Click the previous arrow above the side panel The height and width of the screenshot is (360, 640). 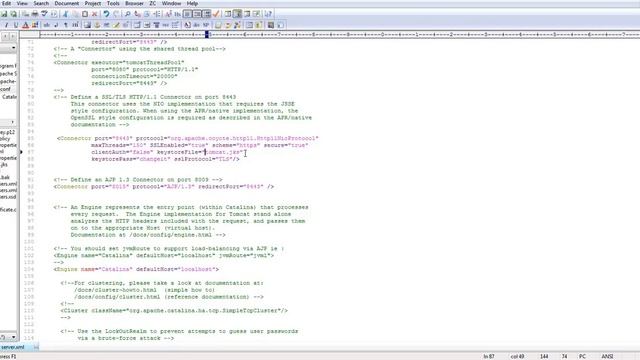pyautogui.click(x=5, y=36)
